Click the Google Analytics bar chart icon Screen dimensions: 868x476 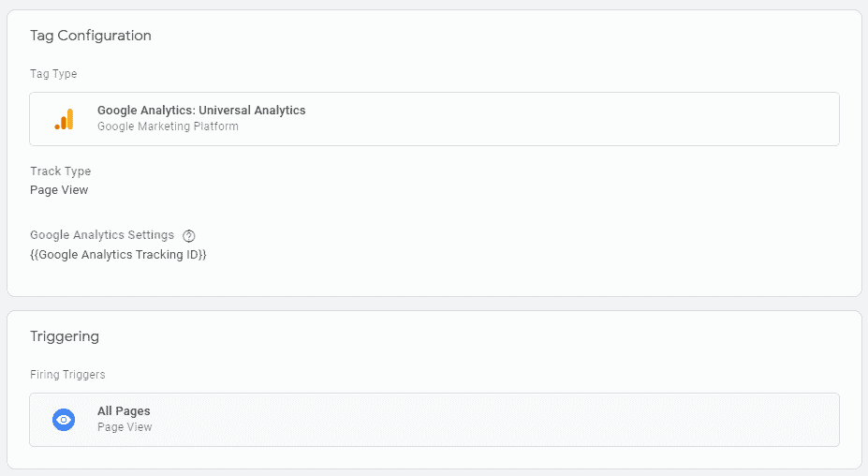(65, 119)
